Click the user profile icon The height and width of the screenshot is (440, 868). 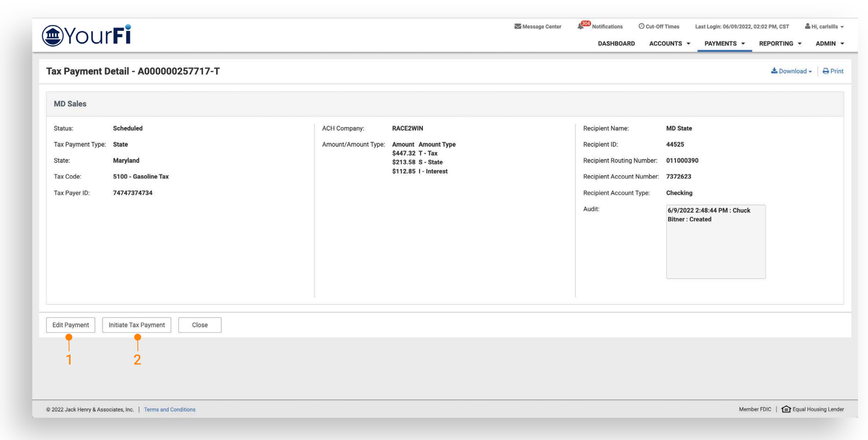[807, 26]
